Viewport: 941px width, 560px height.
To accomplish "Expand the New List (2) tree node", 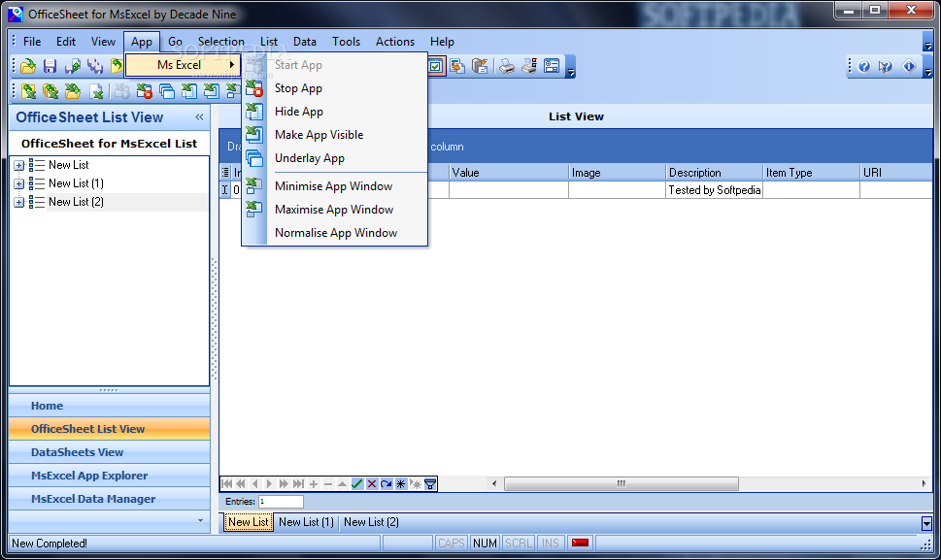I will 18,202.
